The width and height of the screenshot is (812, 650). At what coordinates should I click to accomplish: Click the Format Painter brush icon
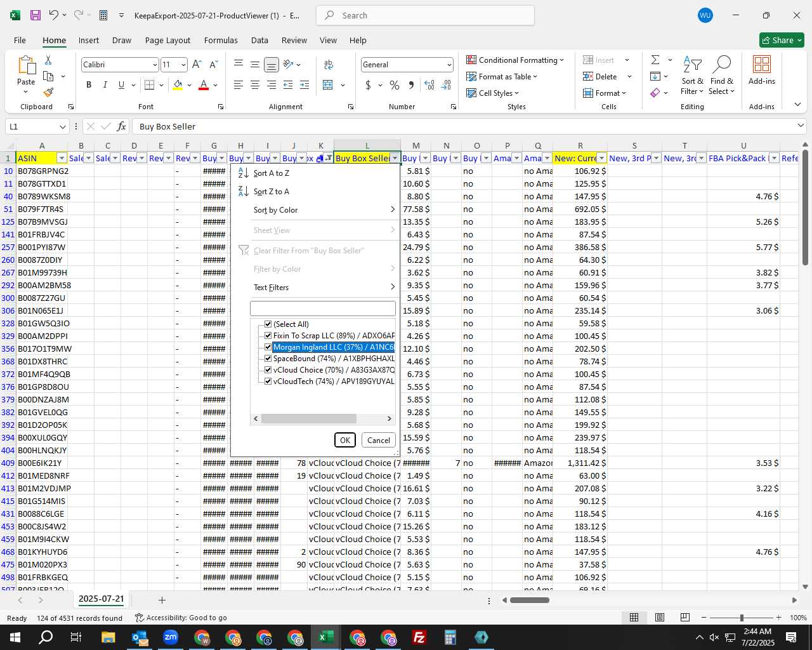click(x=48, y=92)
